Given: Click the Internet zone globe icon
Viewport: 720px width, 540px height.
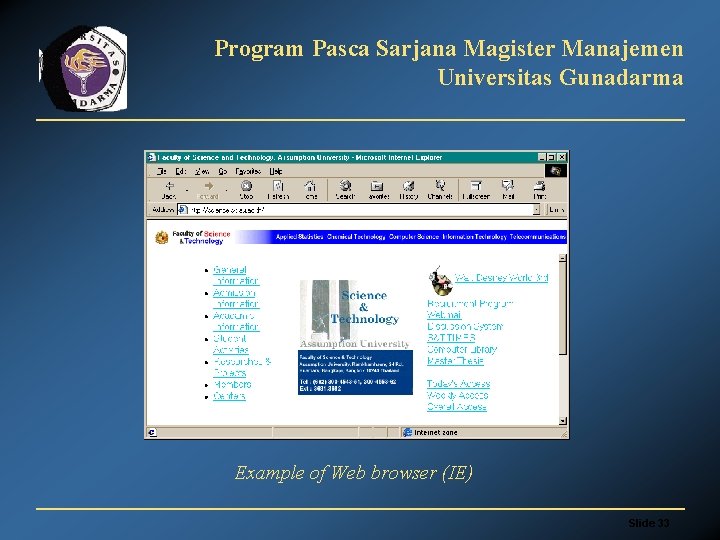Looking at the screenshot, I should 407,433.
